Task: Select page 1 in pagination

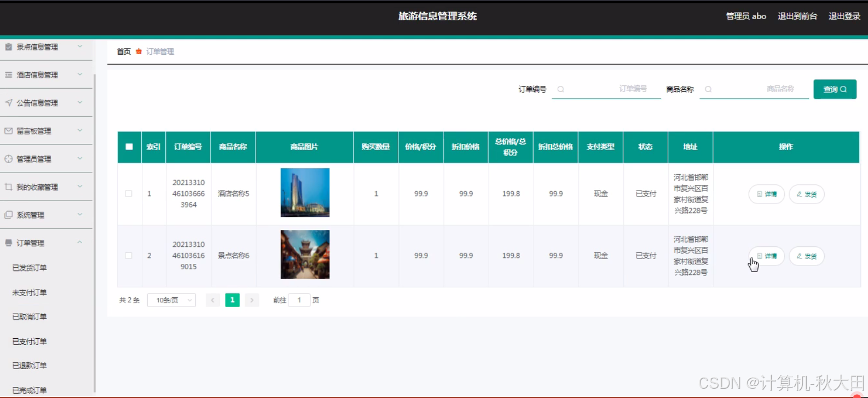Action: click(233, 300)
